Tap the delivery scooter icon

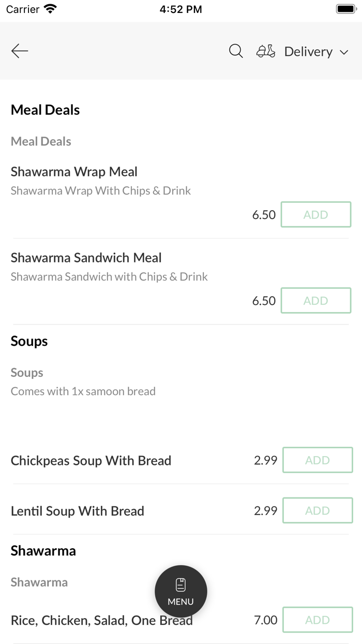click(265, 51)
